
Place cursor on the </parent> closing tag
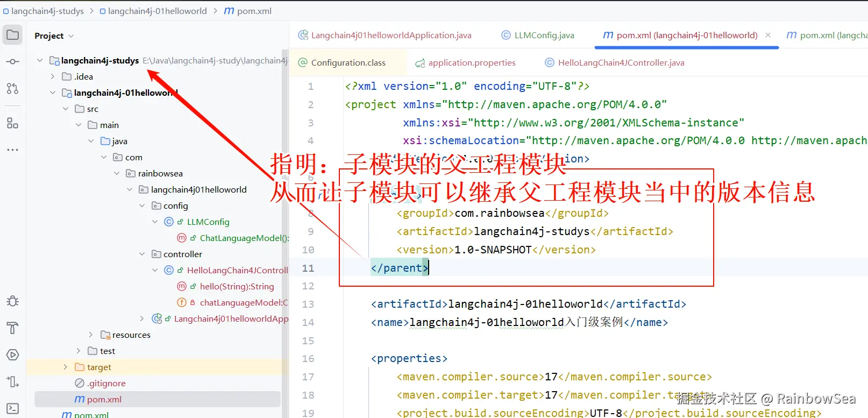[x=400, y=268]
